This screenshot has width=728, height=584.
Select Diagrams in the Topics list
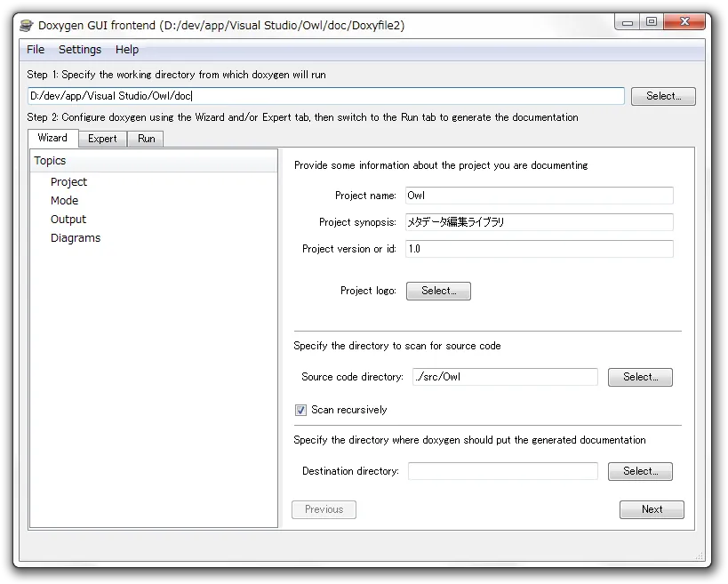[76, 238]
